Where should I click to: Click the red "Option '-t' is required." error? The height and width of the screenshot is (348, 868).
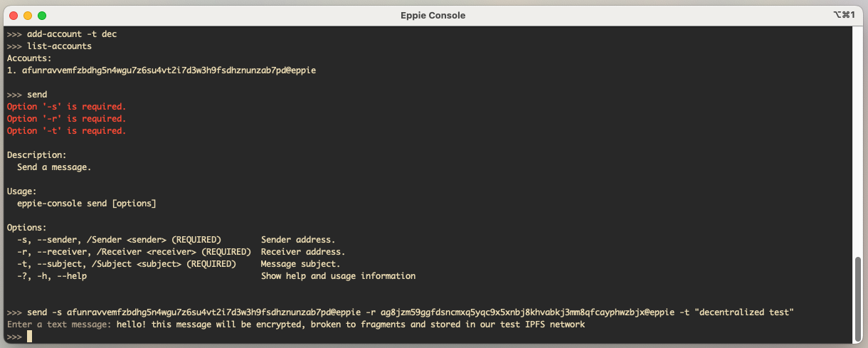(66, 131)
